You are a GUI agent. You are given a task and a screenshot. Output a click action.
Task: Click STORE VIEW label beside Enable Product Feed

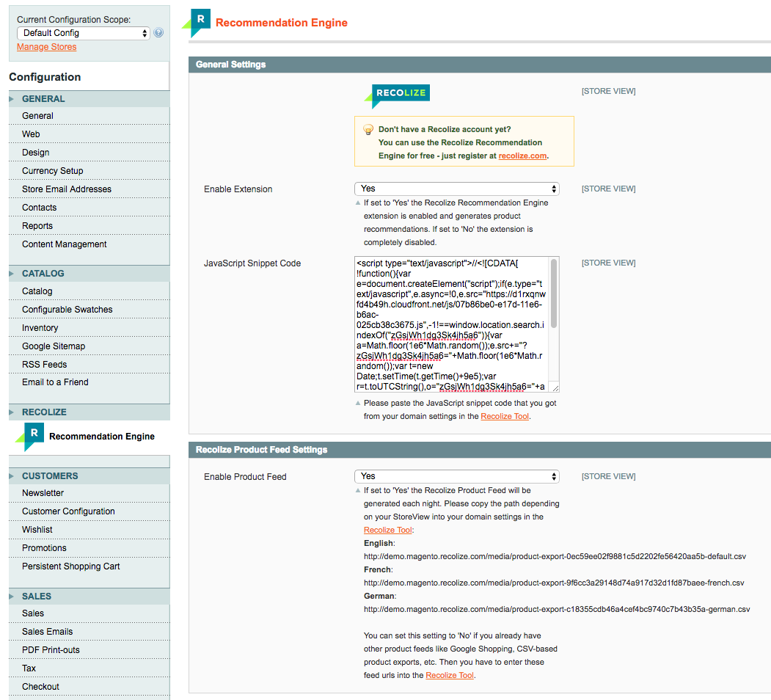coord(608,477)
